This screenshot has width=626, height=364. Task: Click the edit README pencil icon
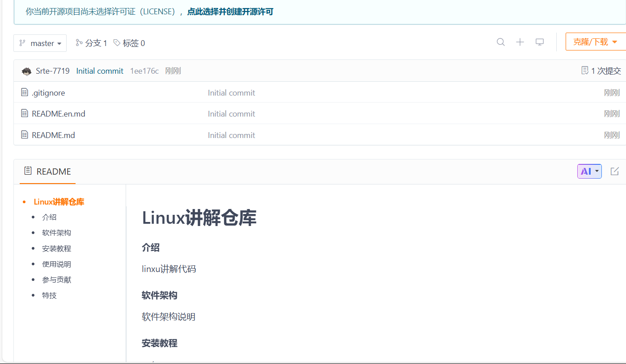pos(615,171)
